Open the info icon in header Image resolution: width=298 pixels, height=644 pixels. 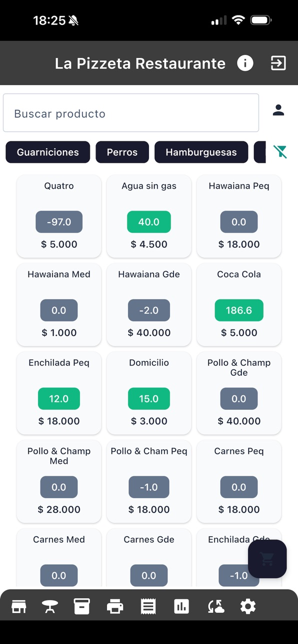pyautogui.click(x=245, y=63)
